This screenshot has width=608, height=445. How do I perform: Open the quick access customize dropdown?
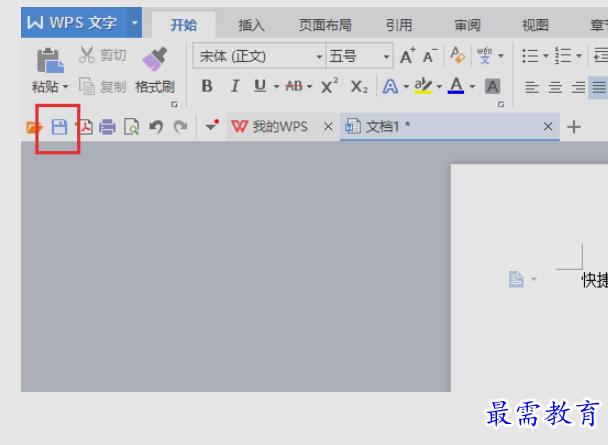[x=212, y=126]
